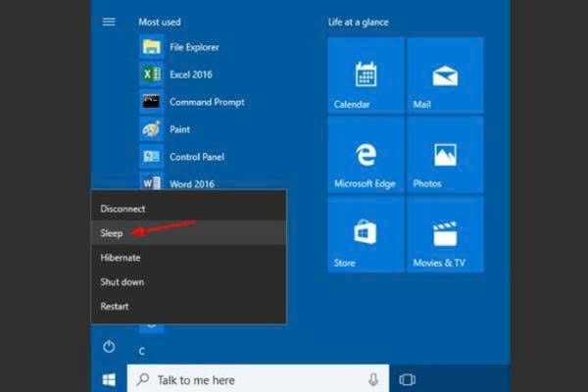The height and width of the screenshot is (392, 588).
Task: Launch Excel 2016 via its icon
Action: 152,74
